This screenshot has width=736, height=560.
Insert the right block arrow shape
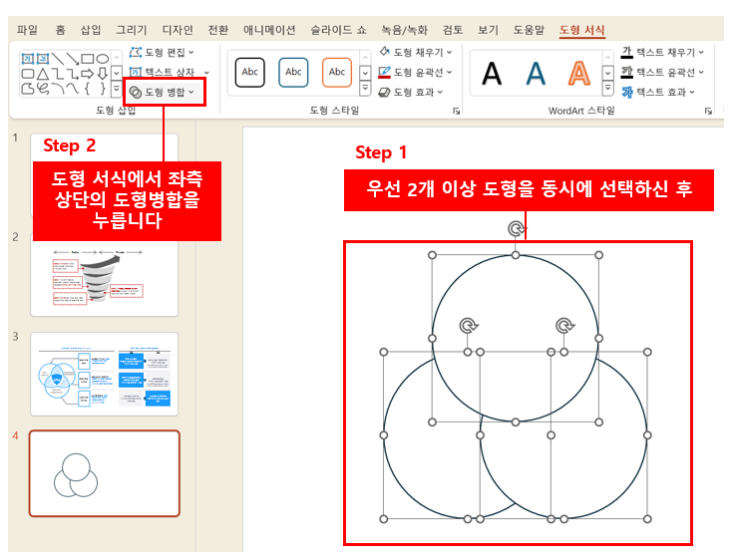pyautogui.click(x=88, y=74)
